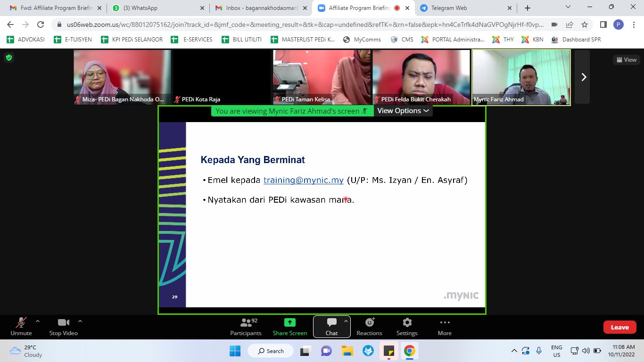The width and height of the screenshot is (644, 362).
Task: Show next participants with the right arrow
Action: [x=584, y=77]
